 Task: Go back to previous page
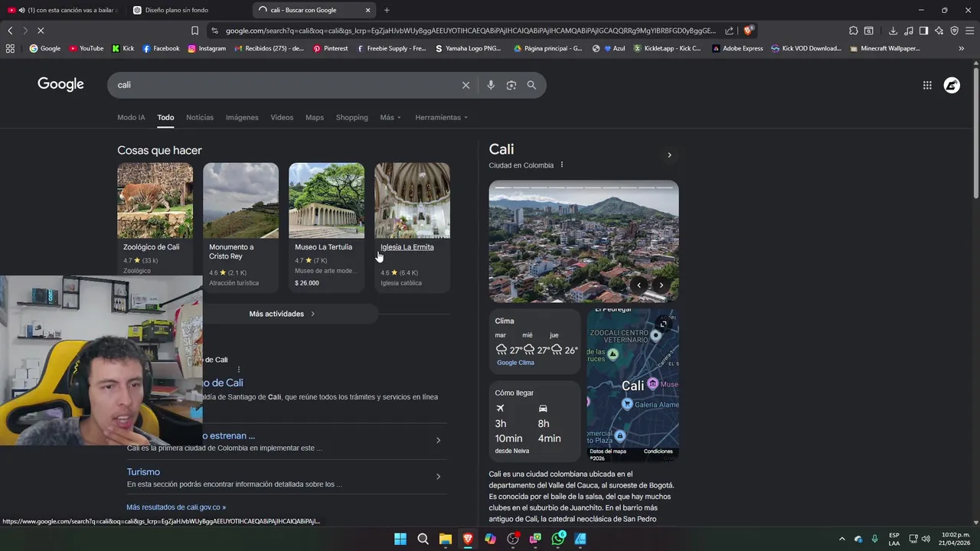pyautogui.click(x=10, y=31)
